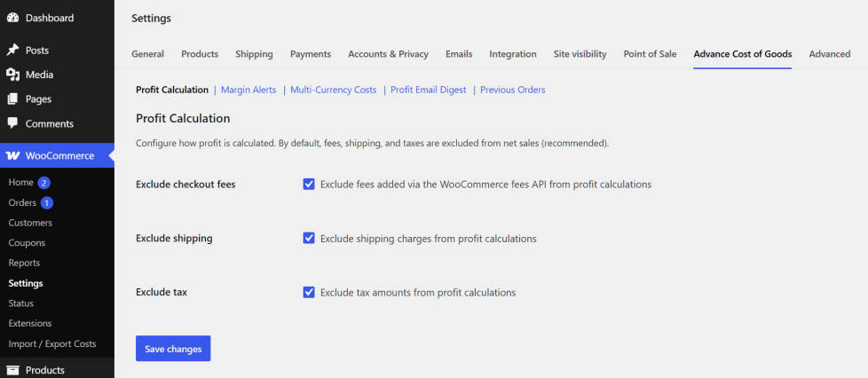The width and height of the screenshot is (868, 378).
Task: Click the Exclude shipping row label
Action: click(x=174, y=239)
